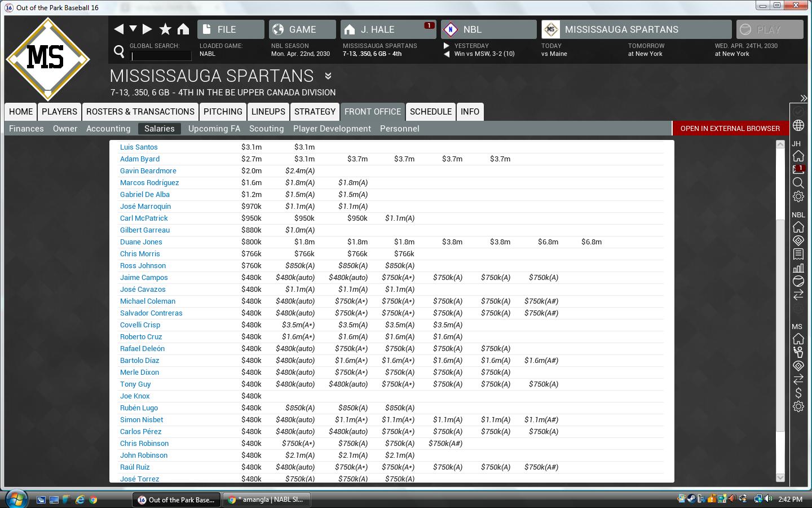Viewport: 812px width, 508px height.
Task: Open the FILE menu
Action: pyautogui.click(x=231, y=29)
